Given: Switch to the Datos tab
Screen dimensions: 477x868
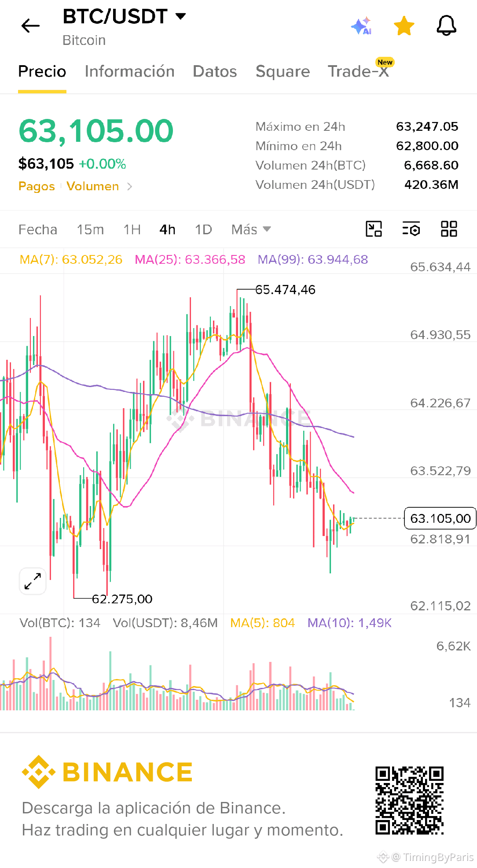Looking at the screenshot, I should click(x=215, y=71).
